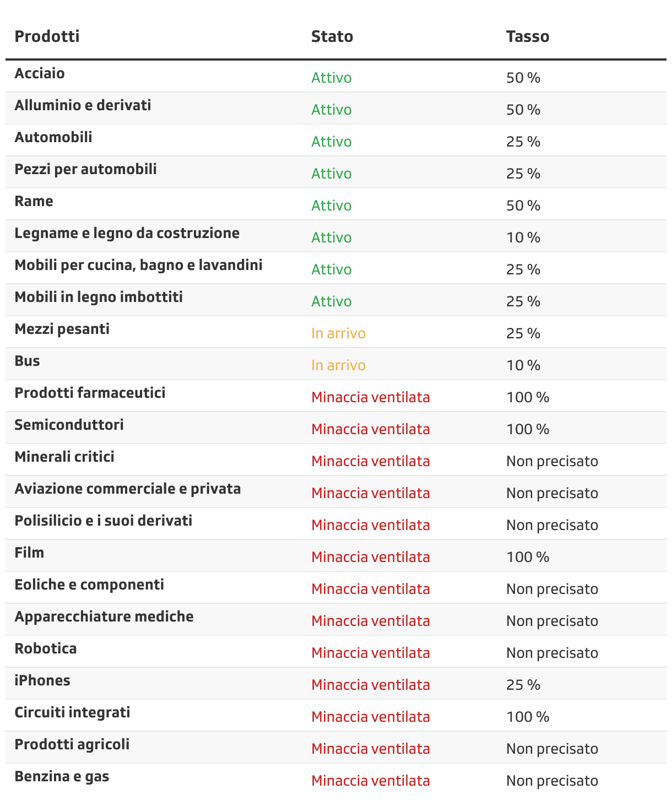Click the Automobili row label
672x800 pixels.
(x=53, y=137)
